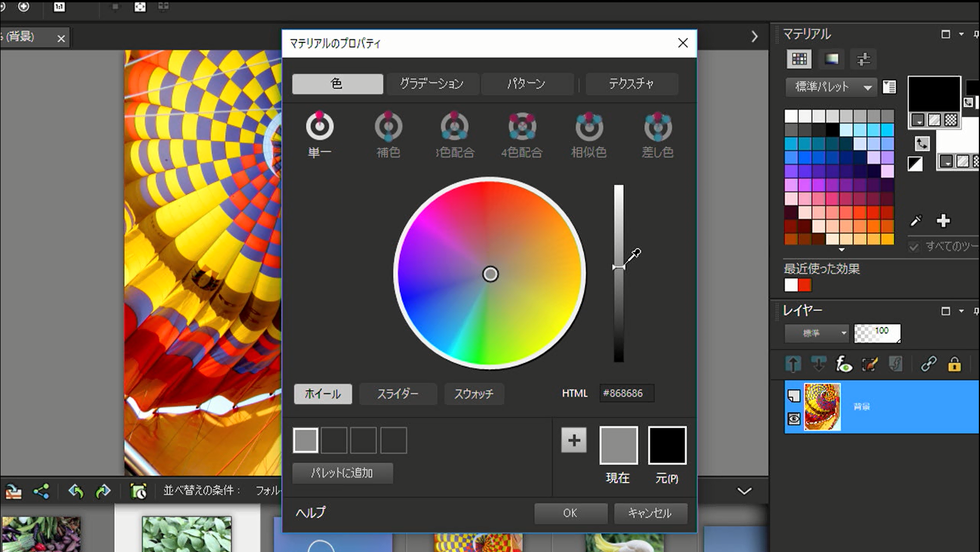Click the swap materials arrows icon

922,143
